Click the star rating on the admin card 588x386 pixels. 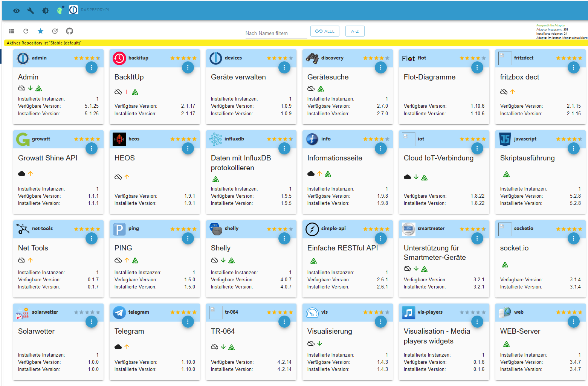click(87, 58)
